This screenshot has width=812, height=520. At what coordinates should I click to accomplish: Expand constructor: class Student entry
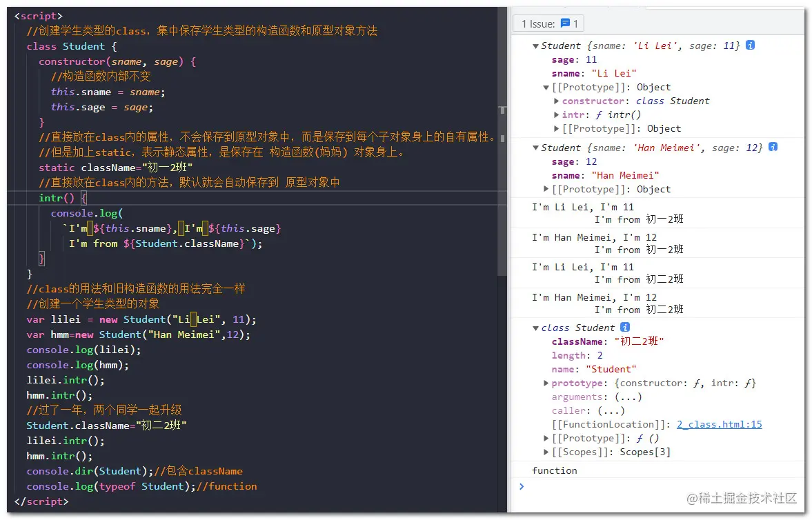click(556, 101)
